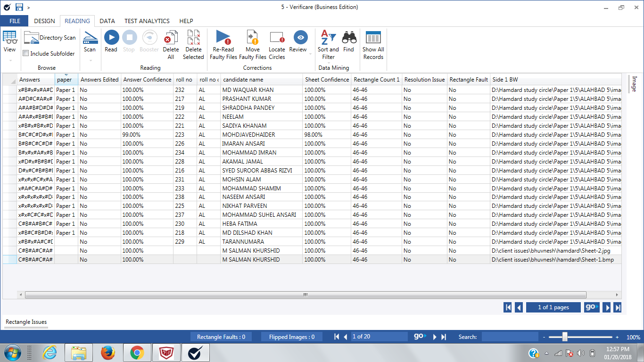Image resolution: width=644 pixels, height=362 pixels.
Task: Open File Explorer from taskbar
Action: (x=79, y=353)
